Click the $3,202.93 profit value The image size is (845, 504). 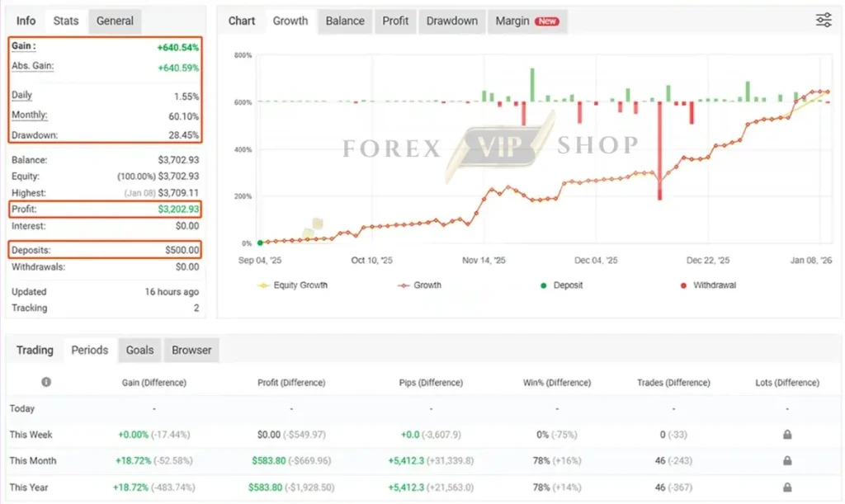click(x=178, y=209)
